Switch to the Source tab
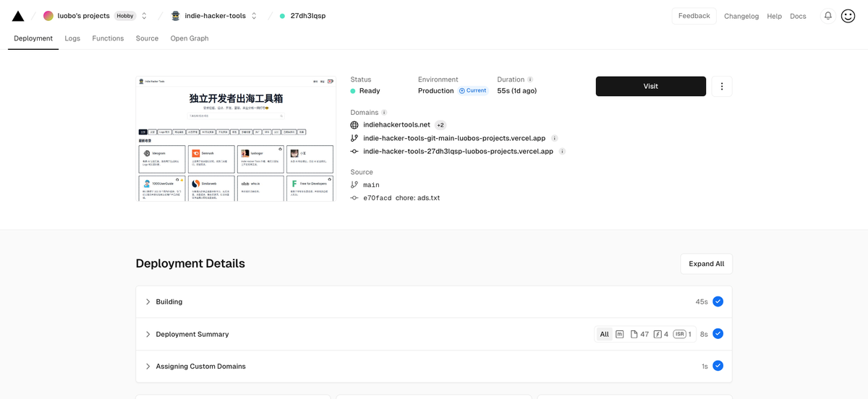Image resolution: width=868 pixels, height=399 pixels. coord(147,38)
